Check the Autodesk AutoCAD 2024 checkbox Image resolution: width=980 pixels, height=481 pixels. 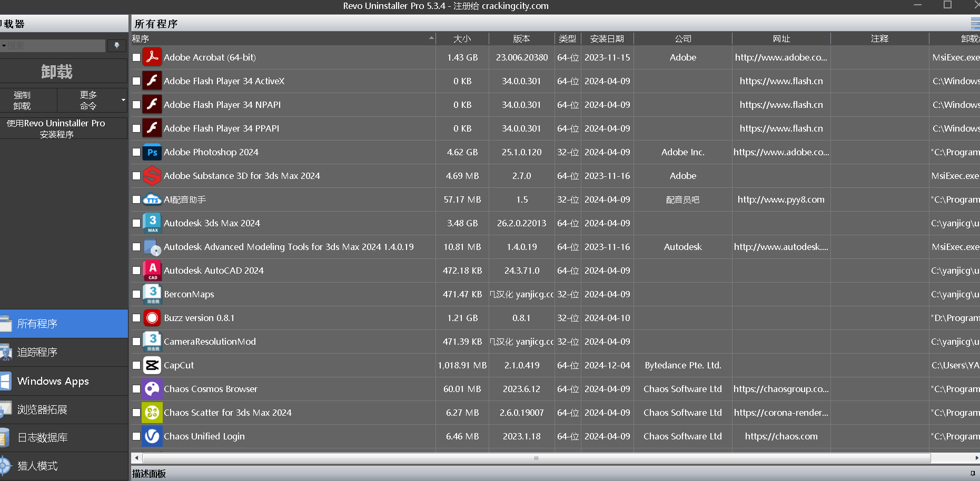tap(136, 270)
